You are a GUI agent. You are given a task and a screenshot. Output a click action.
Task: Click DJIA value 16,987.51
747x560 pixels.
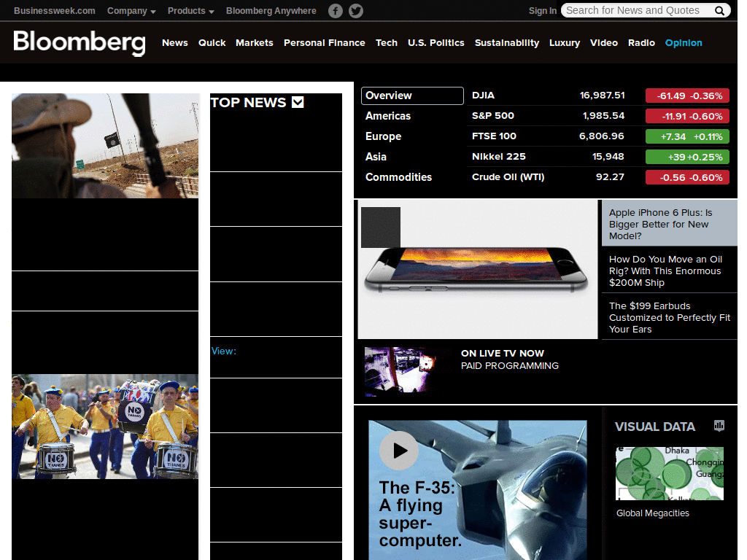coord(602,96)
